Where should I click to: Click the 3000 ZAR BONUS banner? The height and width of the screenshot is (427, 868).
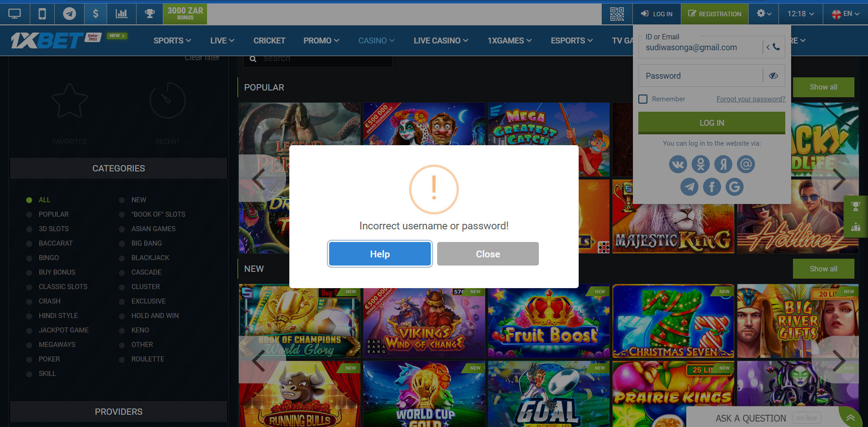click(x=185, y=14)
